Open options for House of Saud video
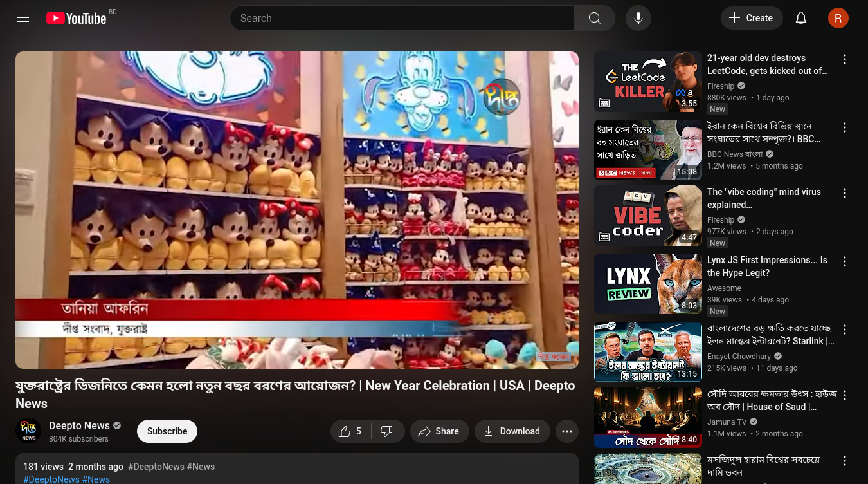The height and width of the screenshot is (484, 868). click(845, 395)
